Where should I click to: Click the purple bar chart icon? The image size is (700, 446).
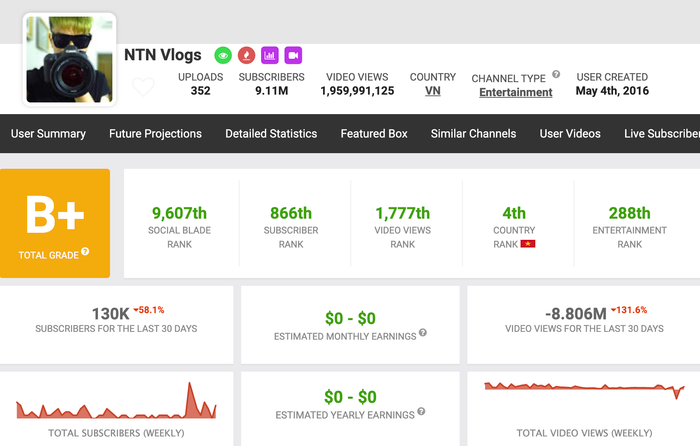coord(270,55)
